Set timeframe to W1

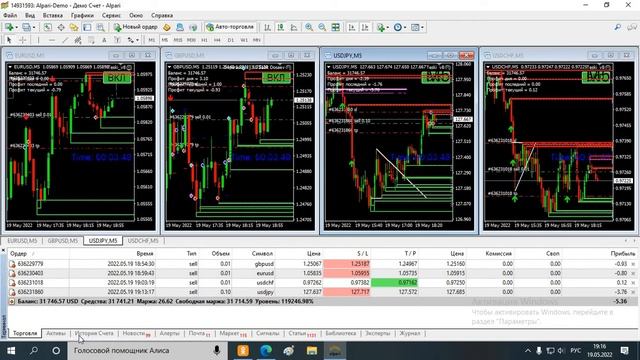click(x=244, y=40)
